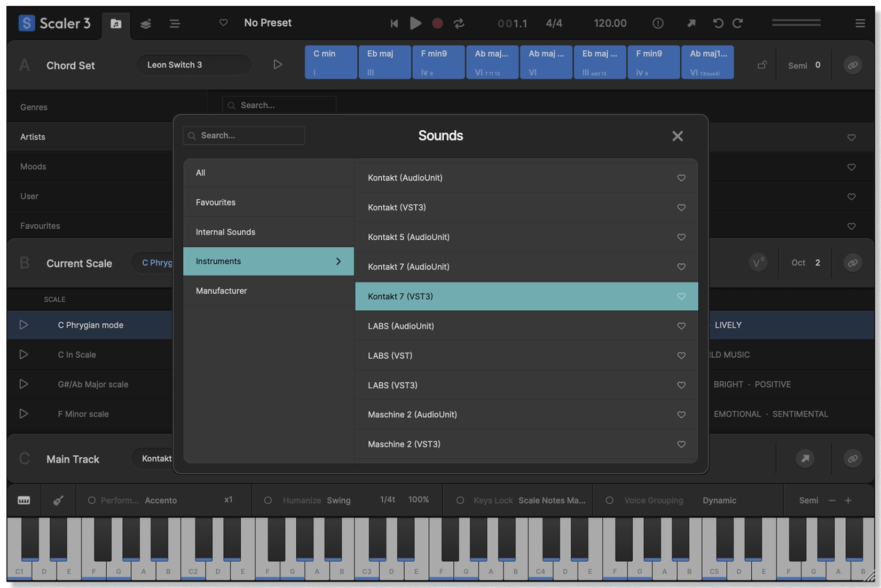Screen dimensions: 881x588
Task: Toggle the loop playback icon
Action: click(x=459, y=23)
